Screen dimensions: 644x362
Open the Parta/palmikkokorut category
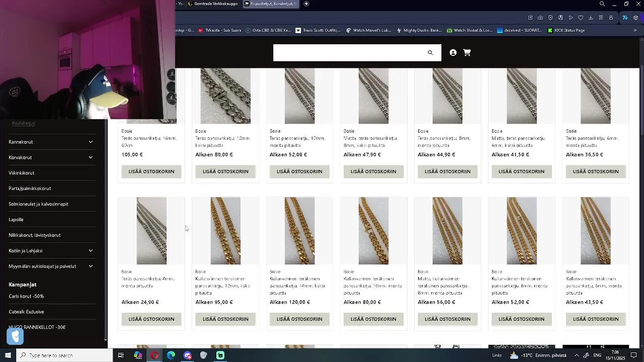coord(30,189)
